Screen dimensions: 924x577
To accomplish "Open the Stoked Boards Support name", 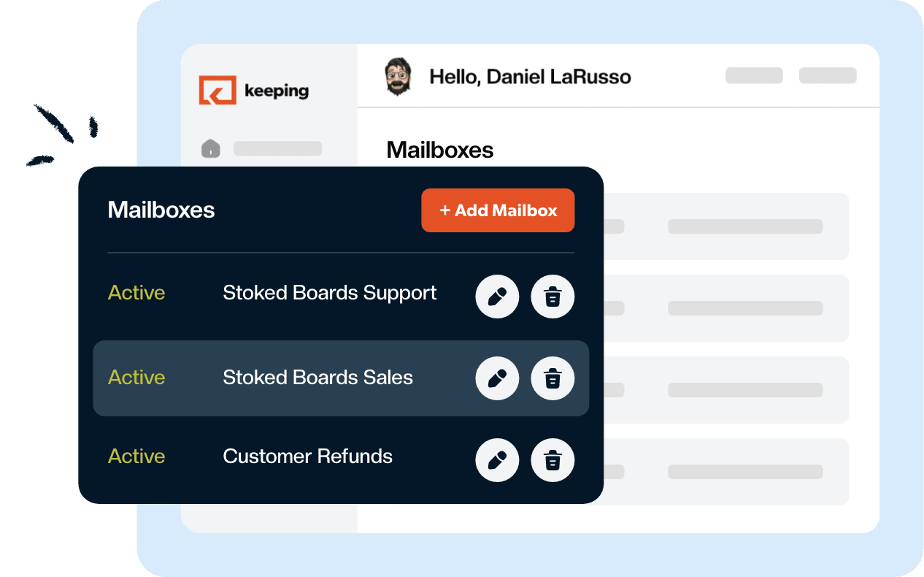I will click(x=329, y=293).
